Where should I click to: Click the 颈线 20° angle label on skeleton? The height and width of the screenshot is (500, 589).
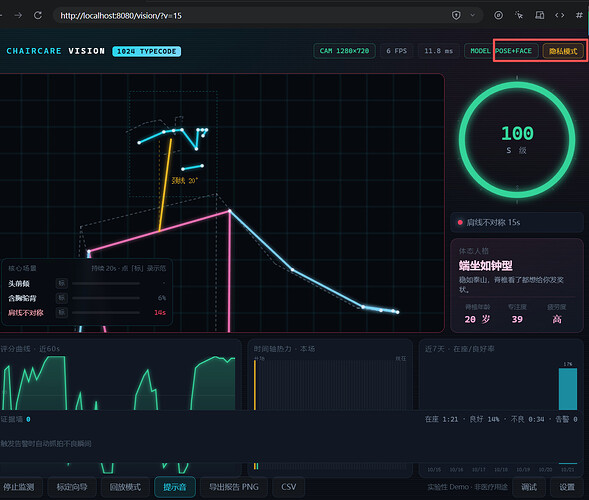184,181
